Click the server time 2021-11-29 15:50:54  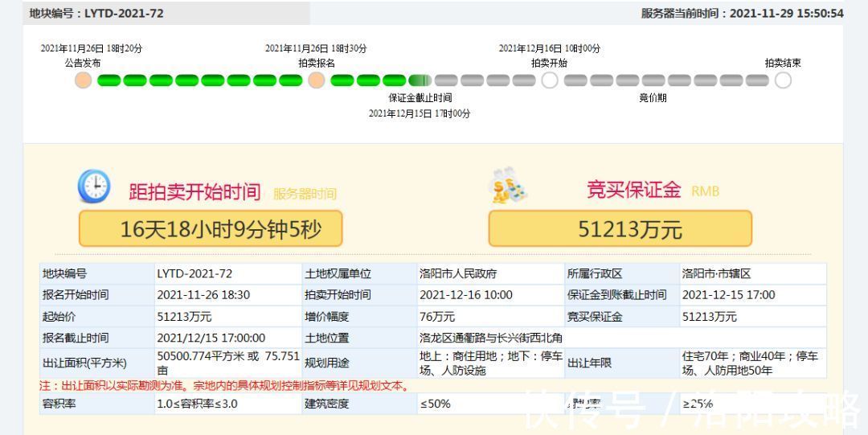pos(786,14)
